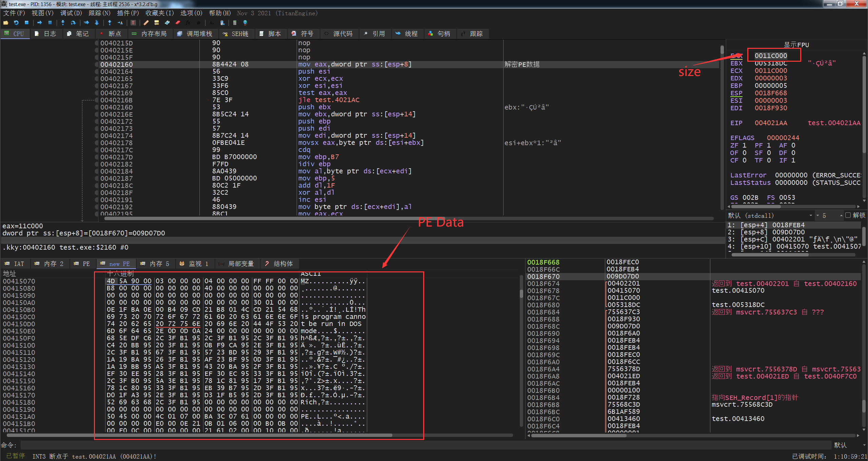The image size is (868, 461).
Task: Switch to the 断点 tab
Action: 111,34
